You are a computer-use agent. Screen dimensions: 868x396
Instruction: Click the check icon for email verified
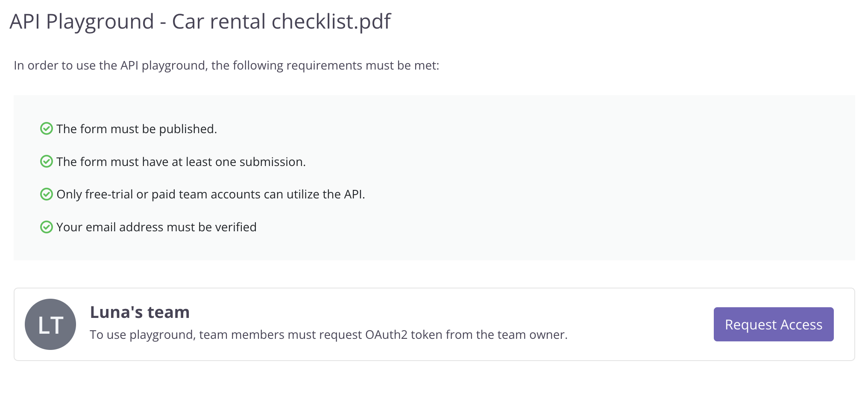tap(46, 227)
